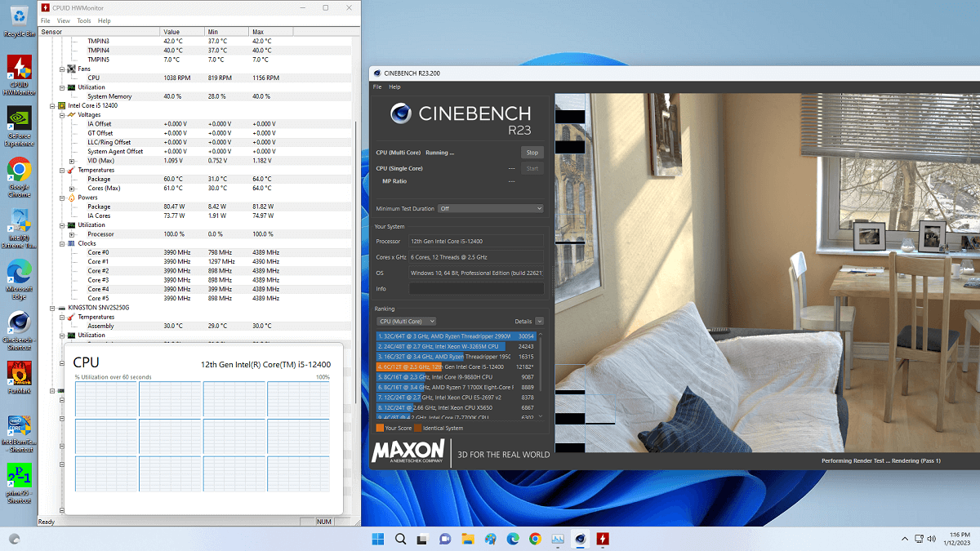Open the Google Chrome desktop shortcut
This screenshot has height=551, width=980.
click(x=19, y=177)
